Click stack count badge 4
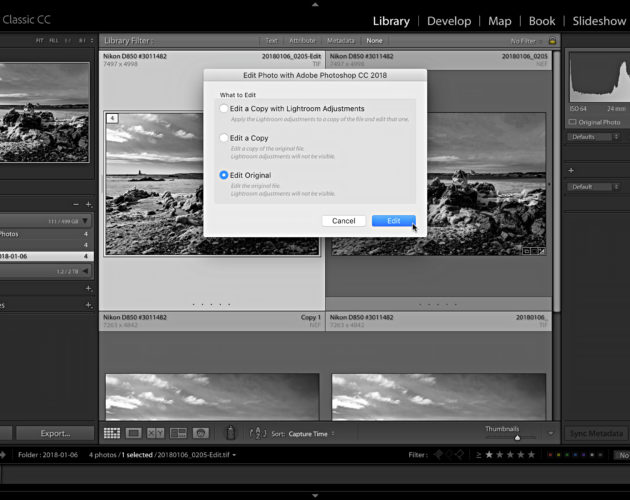 tap(112, 118)
